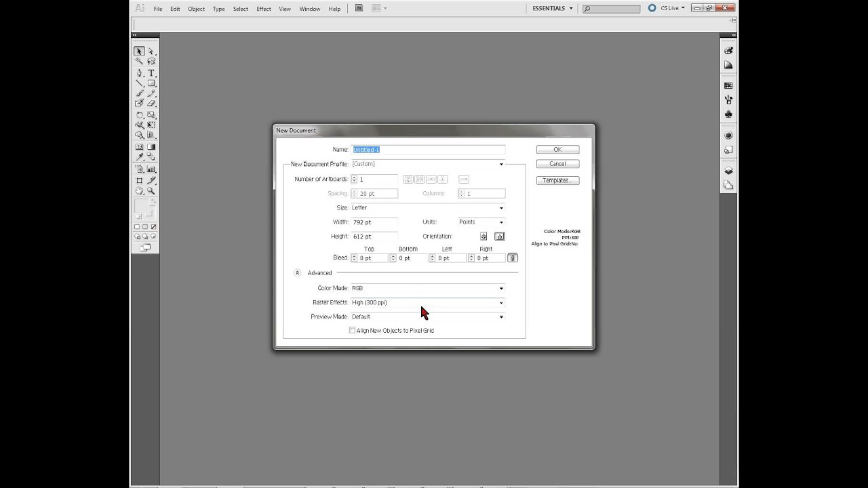The height and width of the screenshot is (488, 868).
Task: Choose portrait orientation button
Action: pyautogui.click(x=484, y=237)
